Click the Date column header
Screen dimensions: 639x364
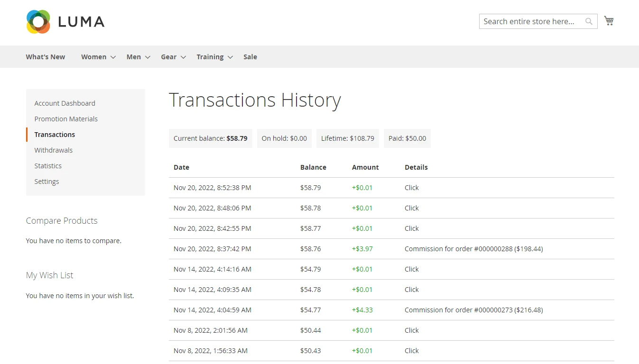(181, 167)
